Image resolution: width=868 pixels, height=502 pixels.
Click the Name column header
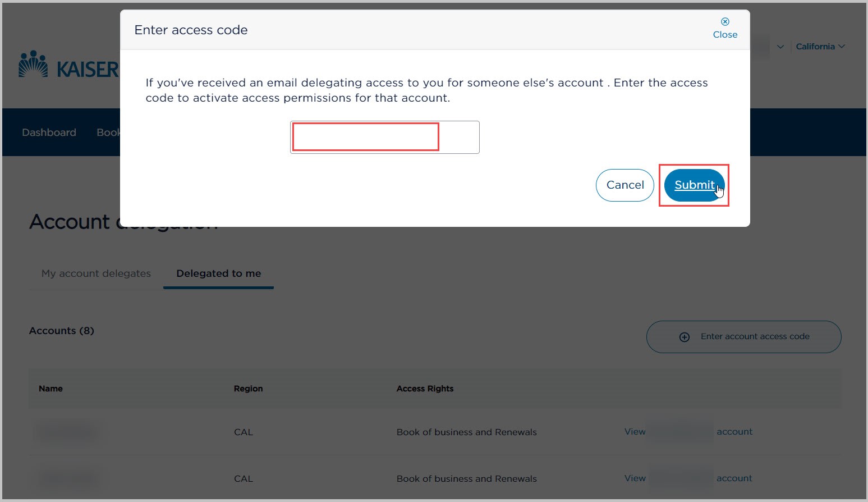point(50,389)
